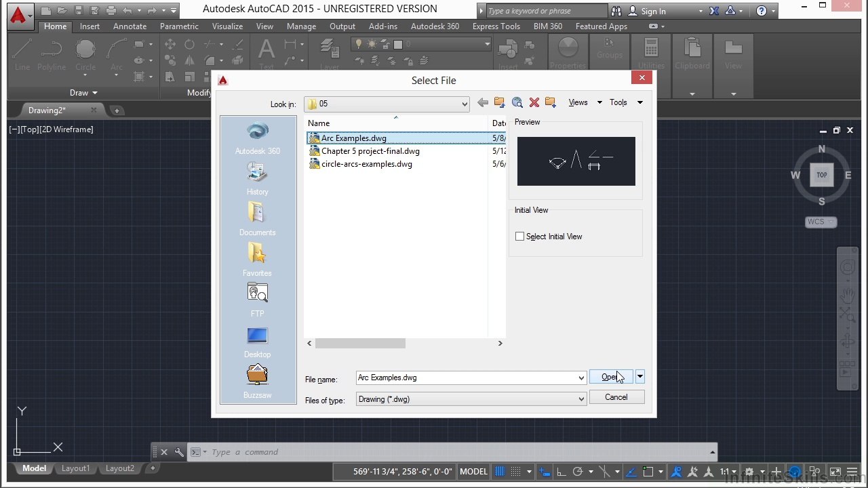Screen dimensions: 868x488
Task: Toggle polar tracking in status bar
Action: coord(578,472)
